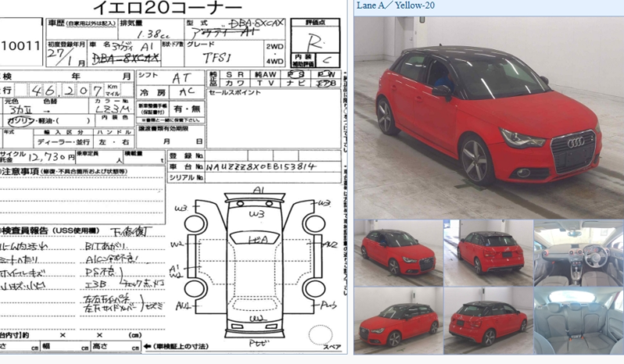624x364 pixels.
Task: Click the 'ＴＶ' equipment cell
Action: click(265, 83)
